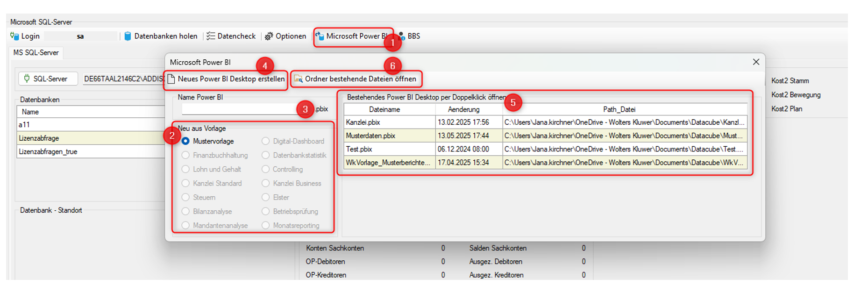868x293 pixels.
Task: Select database a11 in the Datenbanken list
Action: [x=91, y=125]
